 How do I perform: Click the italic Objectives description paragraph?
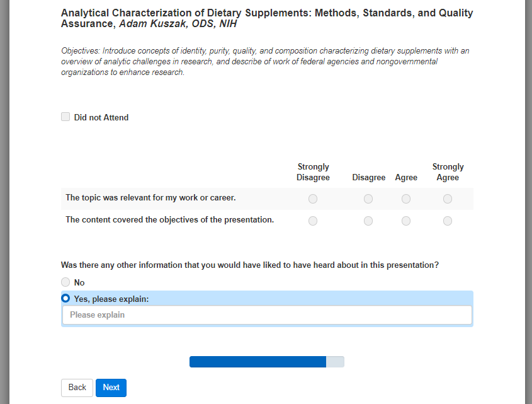[x=265, y=61]
